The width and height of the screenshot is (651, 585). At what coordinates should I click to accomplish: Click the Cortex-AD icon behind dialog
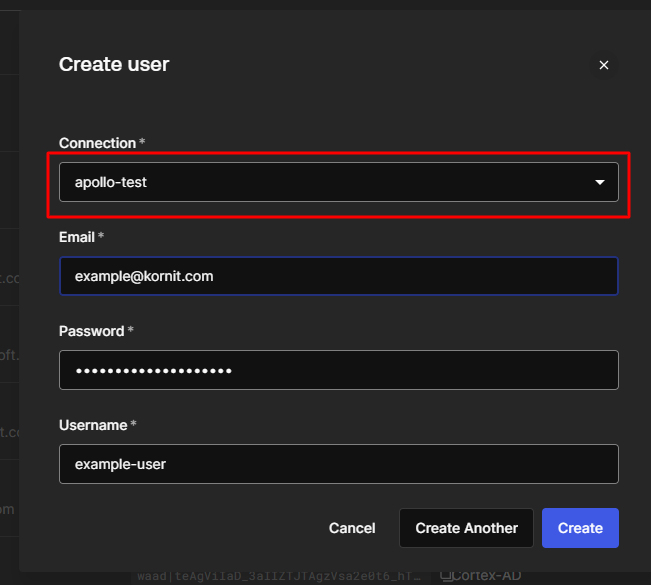click(447, 576)
